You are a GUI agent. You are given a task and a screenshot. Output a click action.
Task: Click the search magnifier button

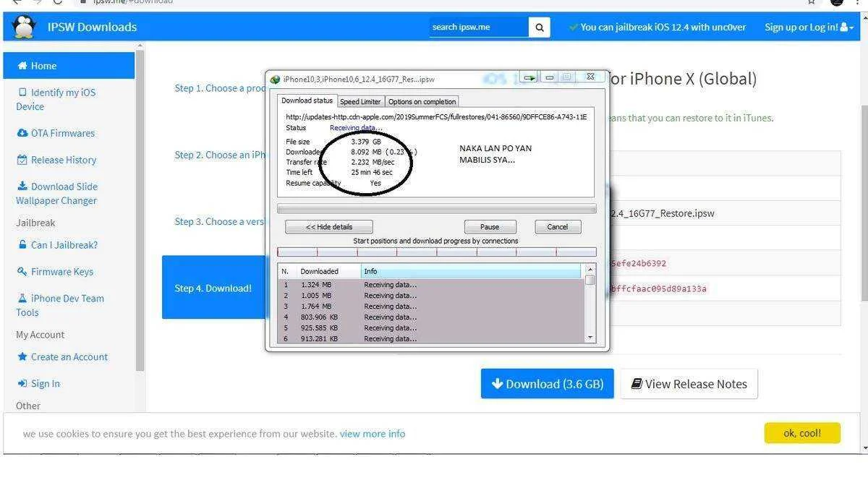pos(539,27)
